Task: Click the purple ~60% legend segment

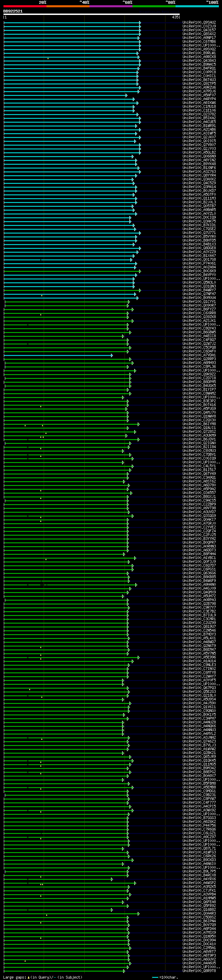Action: 111,7
